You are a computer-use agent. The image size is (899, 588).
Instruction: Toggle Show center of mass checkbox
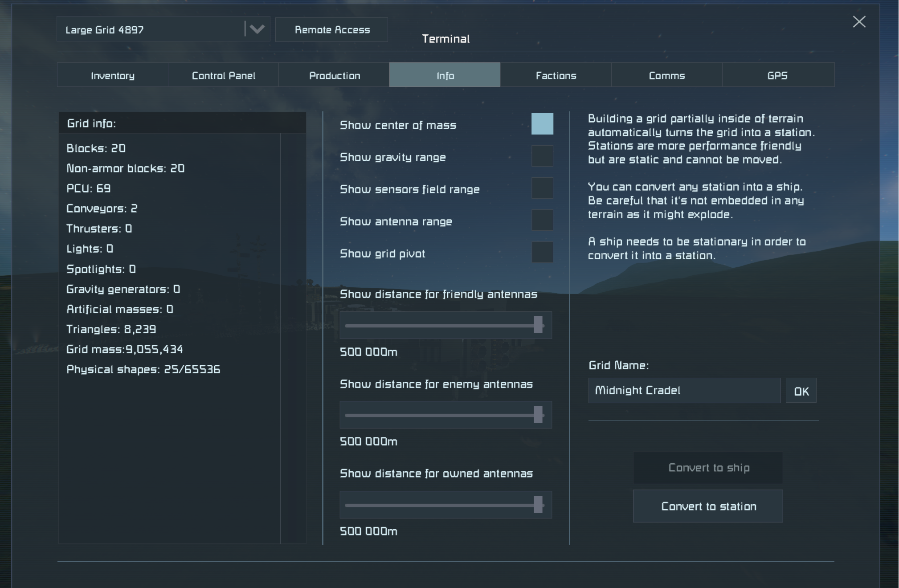coord(542,124)
